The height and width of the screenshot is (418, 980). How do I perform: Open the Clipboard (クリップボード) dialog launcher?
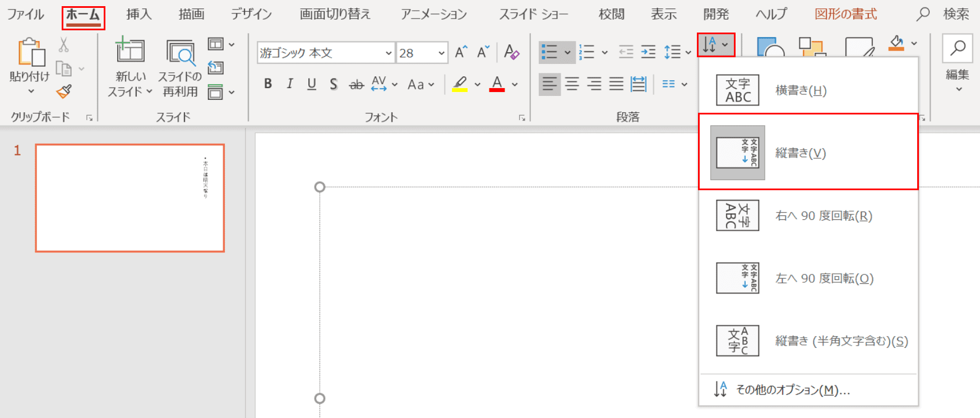89,117
